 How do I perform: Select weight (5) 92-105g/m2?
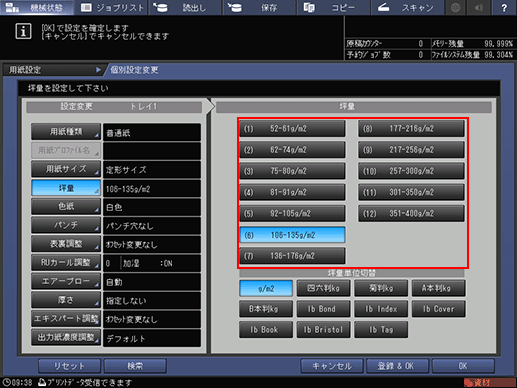pos(292,213)
